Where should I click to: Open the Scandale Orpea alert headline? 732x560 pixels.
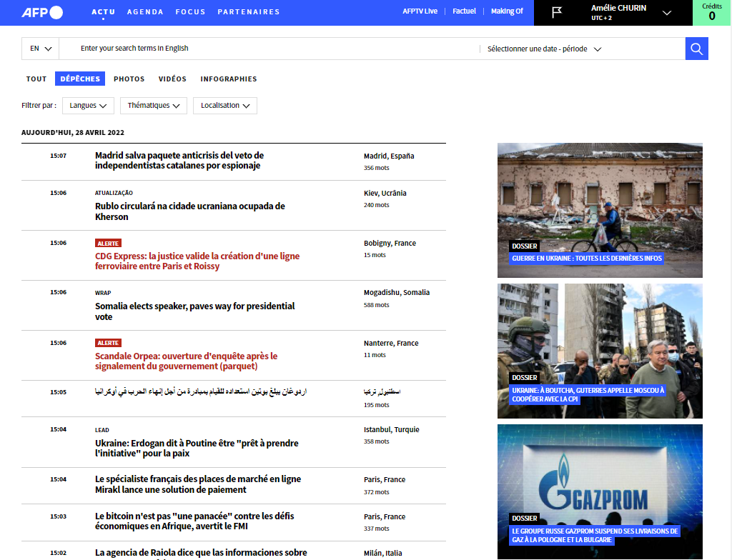click(x=187, y=361)
